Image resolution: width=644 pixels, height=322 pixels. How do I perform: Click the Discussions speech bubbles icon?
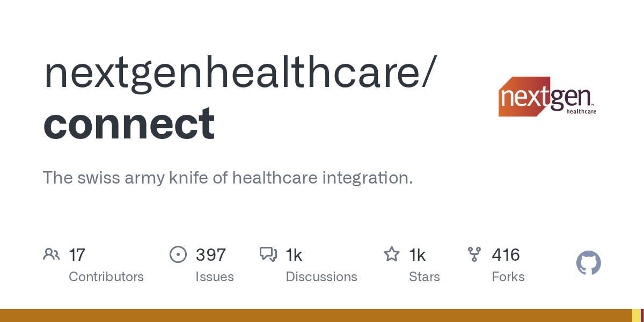pos(268,254)
